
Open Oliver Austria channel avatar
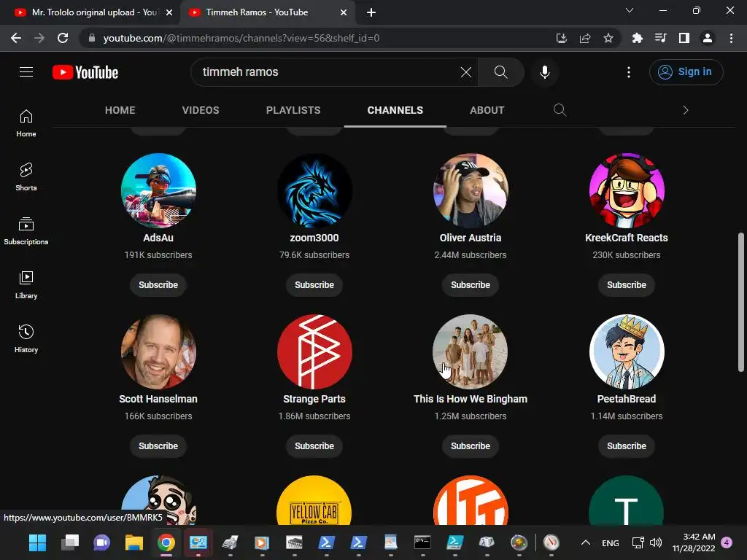(x=471, y=190)
